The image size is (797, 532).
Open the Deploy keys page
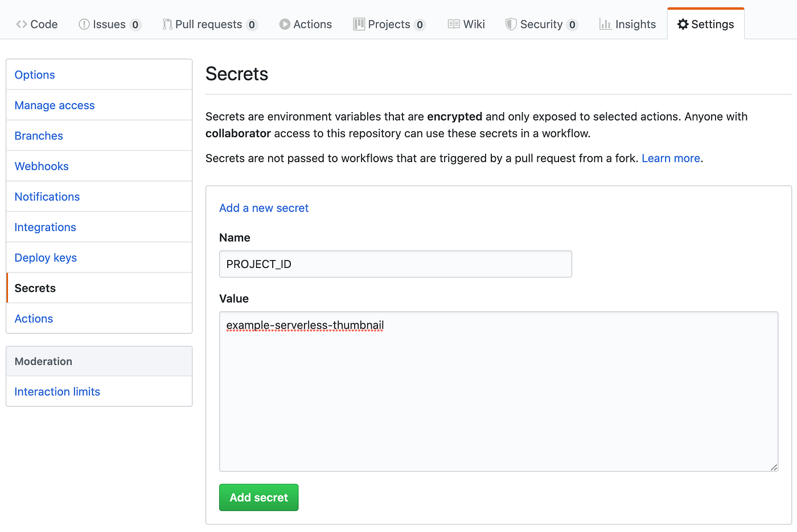pyautogui.click(x=45, y=258)
